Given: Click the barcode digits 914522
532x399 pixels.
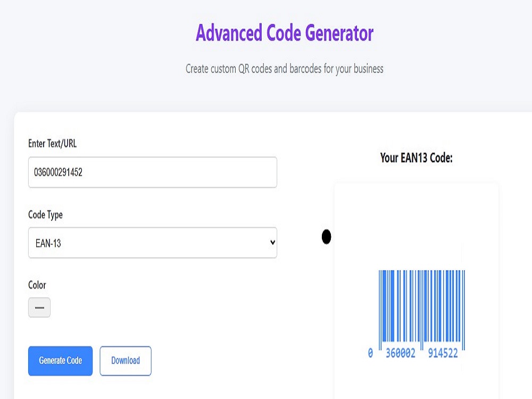Looking at the screenshot, I should [x=443, y=353].
